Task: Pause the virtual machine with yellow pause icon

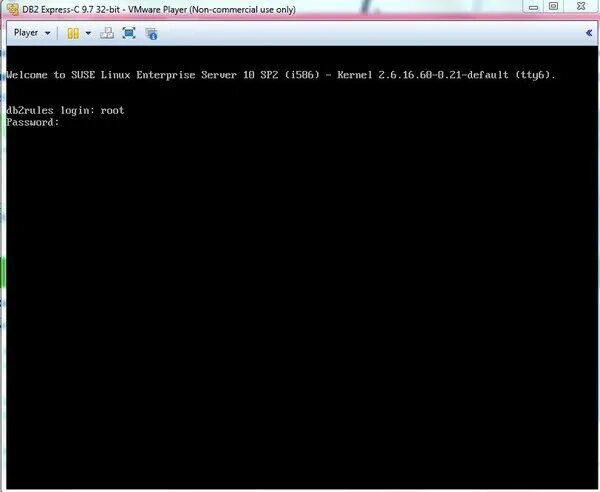Action: [x=73, y=33]
